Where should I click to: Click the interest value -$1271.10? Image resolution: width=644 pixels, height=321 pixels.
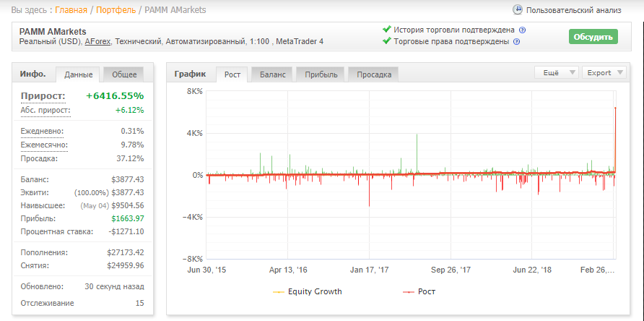[x=126, y=231]
